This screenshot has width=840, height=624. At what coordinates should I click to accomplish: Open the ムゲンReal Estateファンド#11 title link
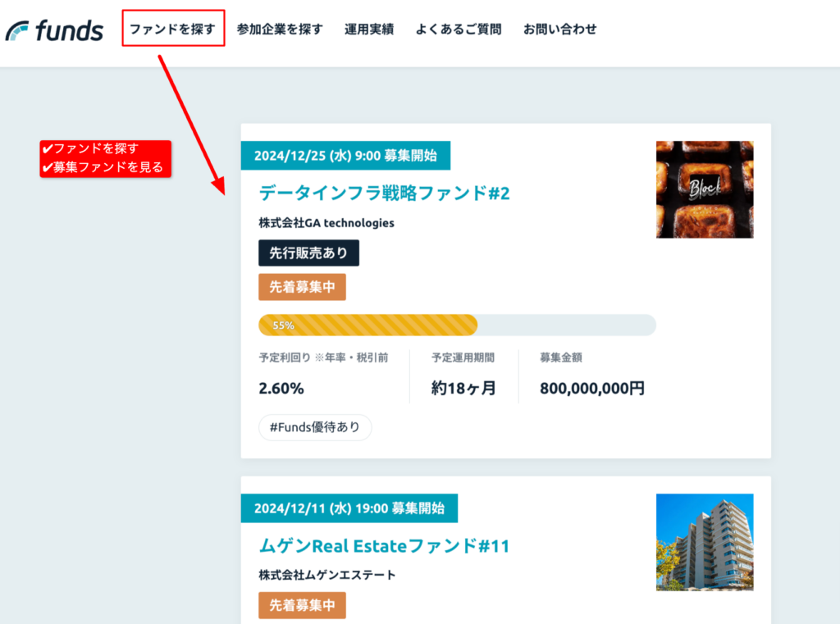click(x=384, y=545)
